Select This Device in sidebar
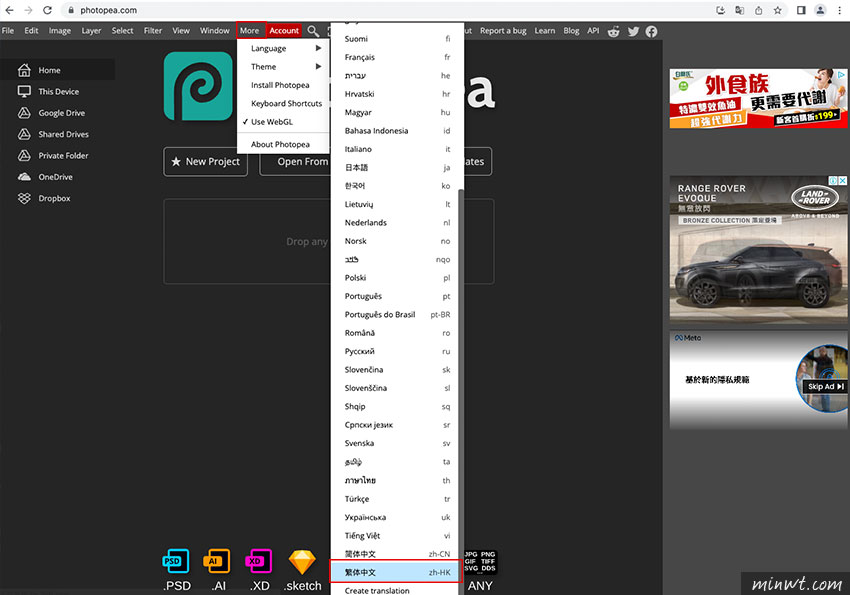Viewport: 850px width, 595px height. pos(57,92)
